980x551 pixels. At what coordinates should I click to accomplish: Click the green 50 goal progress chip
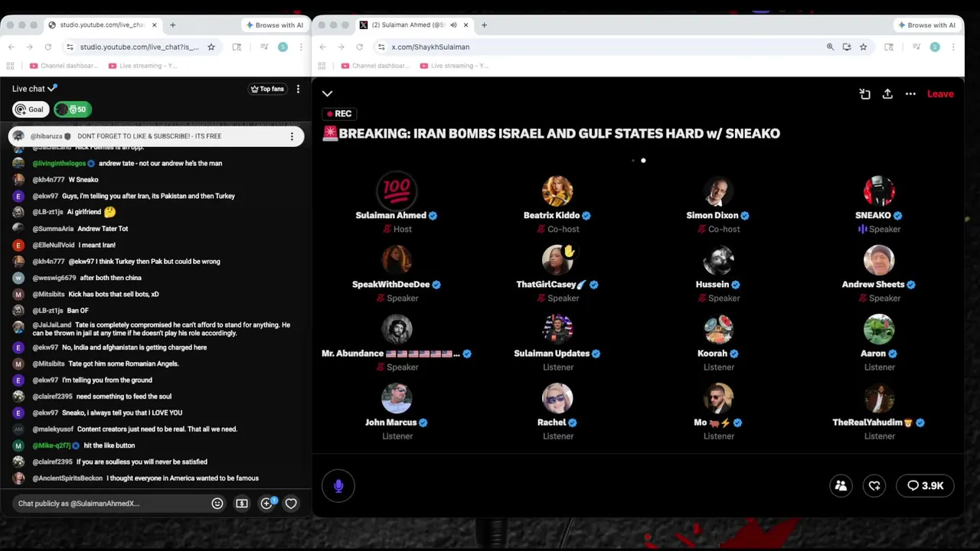pyautogui.click(x=73, y=109)
